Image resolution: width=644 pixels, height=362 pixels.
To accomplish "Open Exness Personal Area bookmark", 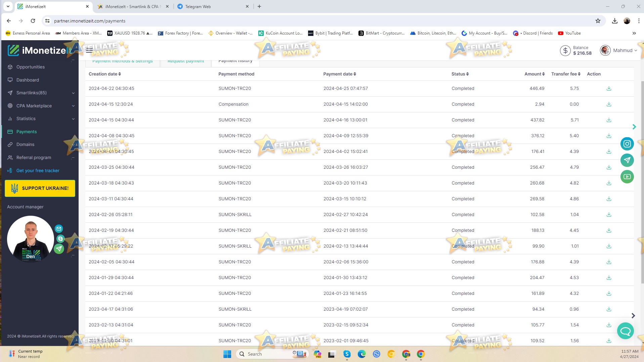I will point(28,33).
